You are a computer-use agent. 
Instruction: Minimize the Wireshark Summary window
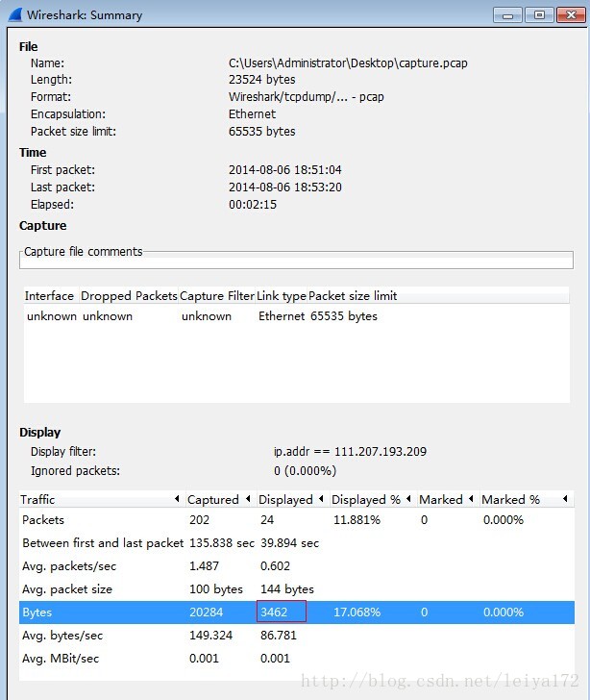(x=507, y=15)
